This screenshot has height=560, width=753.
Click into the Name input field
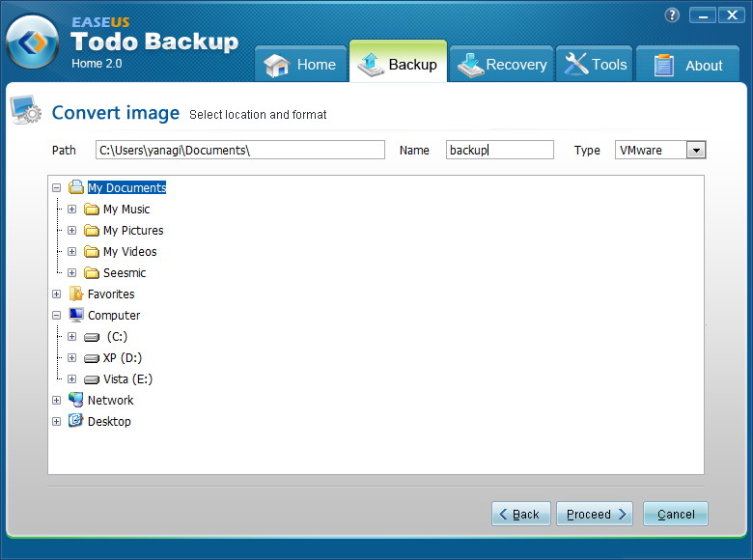pyautogui.click(x=500, y=150)
